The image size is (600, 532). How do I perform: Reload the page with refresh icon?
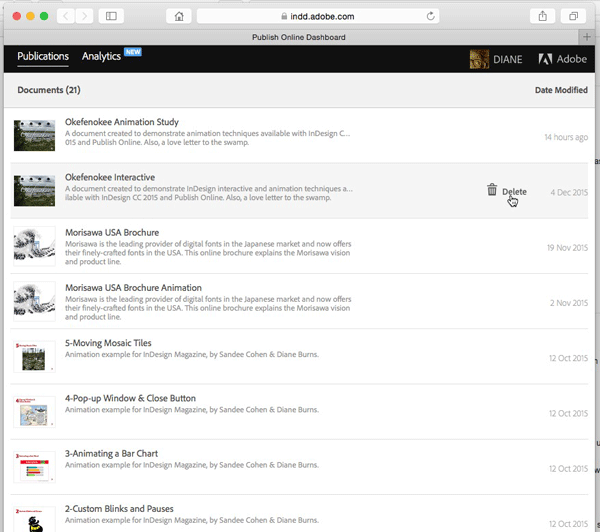pyautogui.click(x=430, y=16)
